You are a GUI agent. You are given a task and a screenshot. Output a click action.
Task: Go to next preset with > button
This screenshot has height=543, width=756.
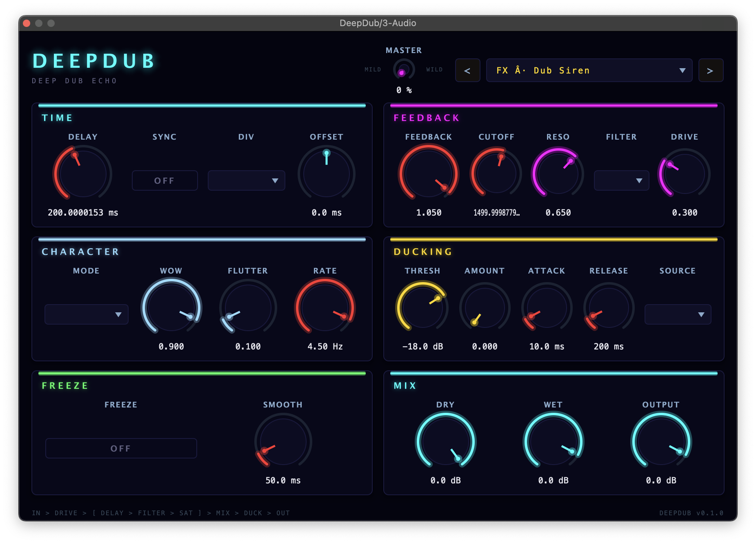[x=710, y=71]
